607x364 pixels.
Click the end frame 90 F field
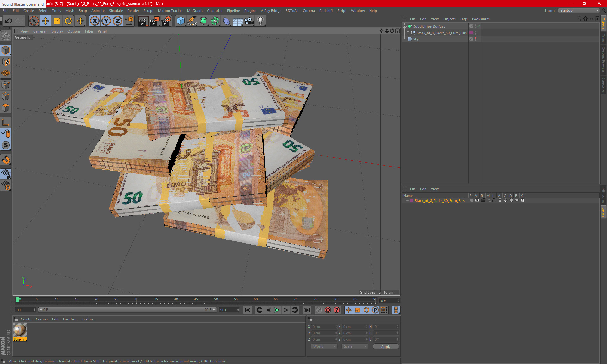(229, 310)
